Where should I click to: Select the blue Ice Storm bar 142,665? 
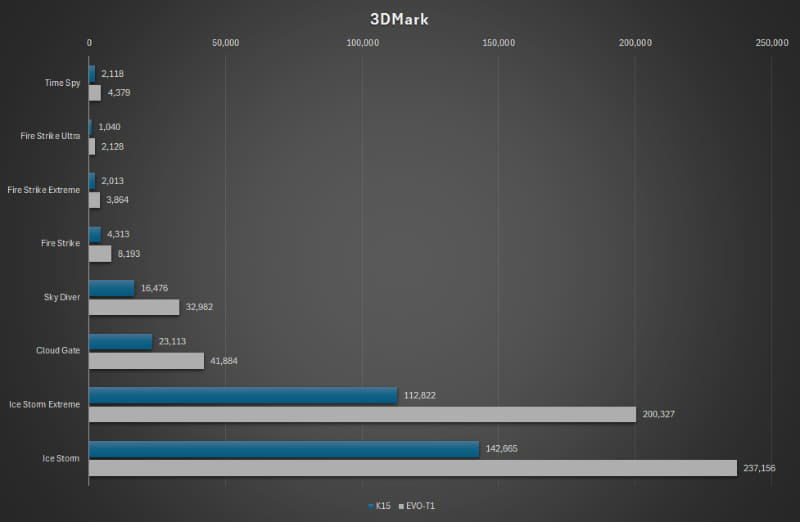tap(284, 449)
